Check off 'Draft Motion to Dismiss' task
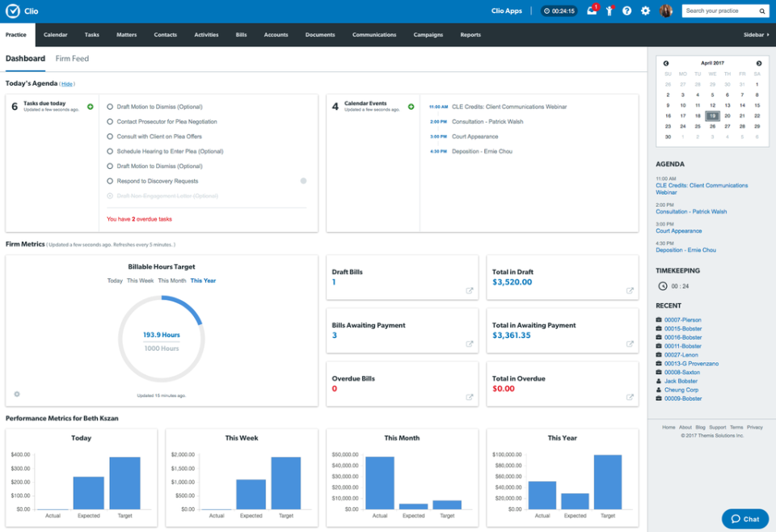The width and height of the screenshot is (776, 532). [109, 107]
